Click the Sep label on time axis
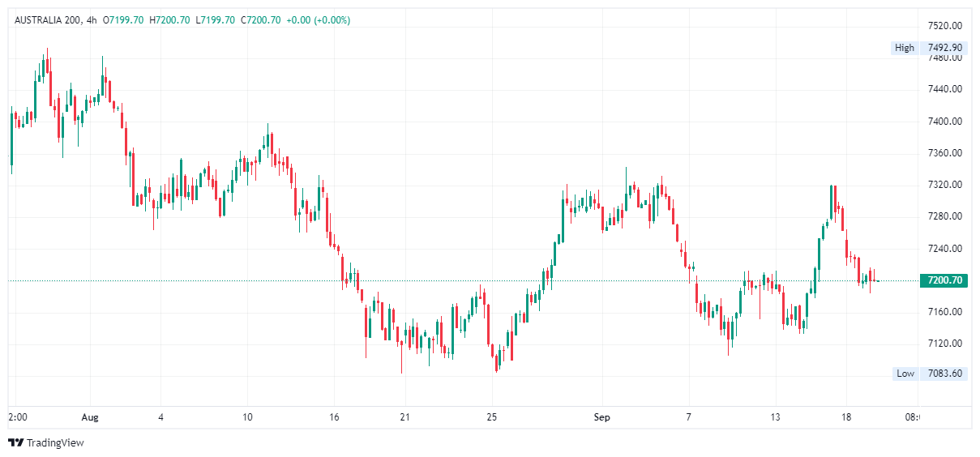The image size is (980, 457). pos(601,417)
